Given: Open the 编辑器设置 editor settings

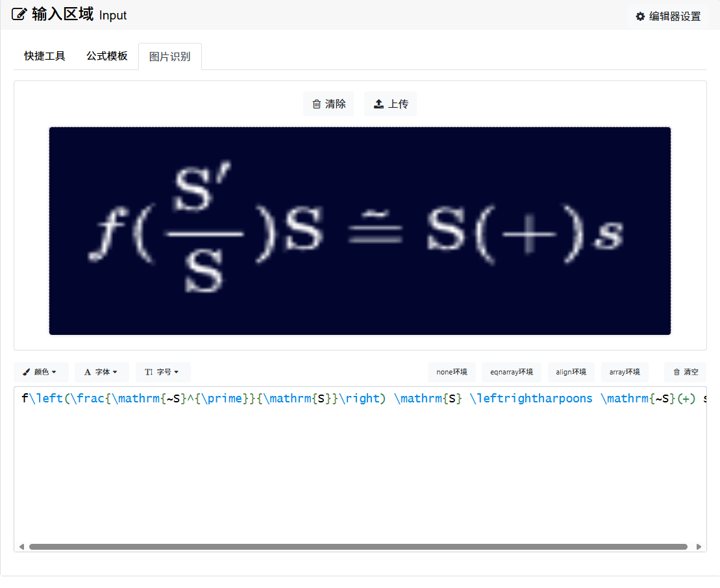Looking at the screenshot, I should (668, 16).
